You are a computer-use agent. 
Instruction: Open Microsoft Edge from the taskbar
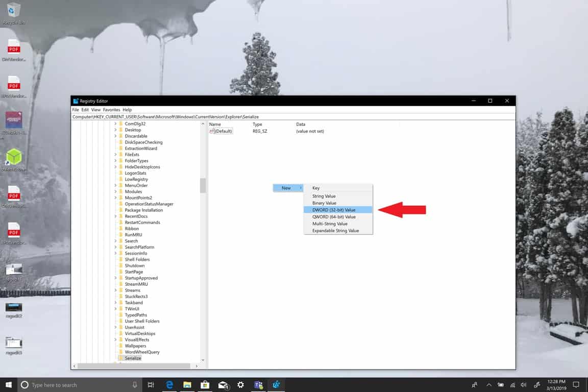coord(169,385)
